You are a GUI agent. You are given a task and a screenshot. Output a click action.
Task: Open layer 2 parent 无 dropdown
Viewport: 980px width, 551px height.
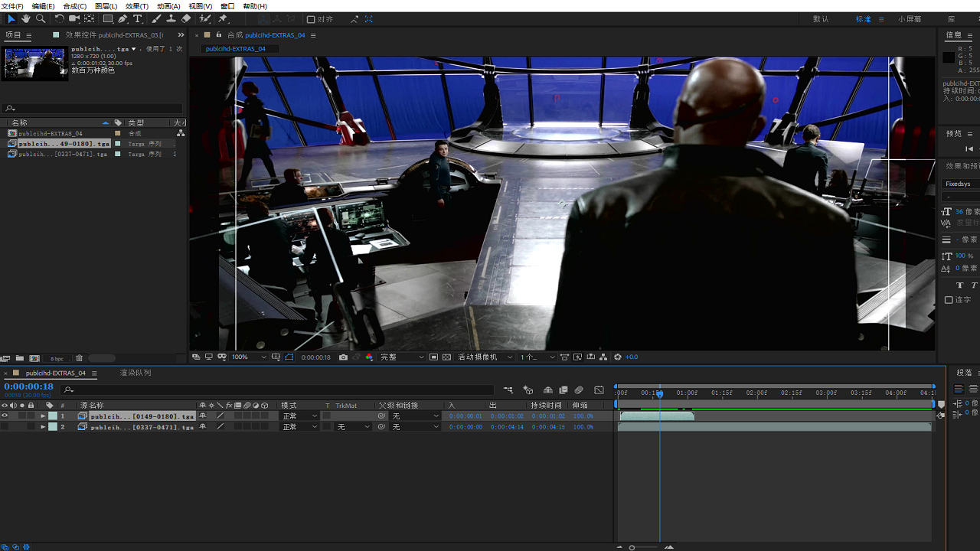coord(416,427)
